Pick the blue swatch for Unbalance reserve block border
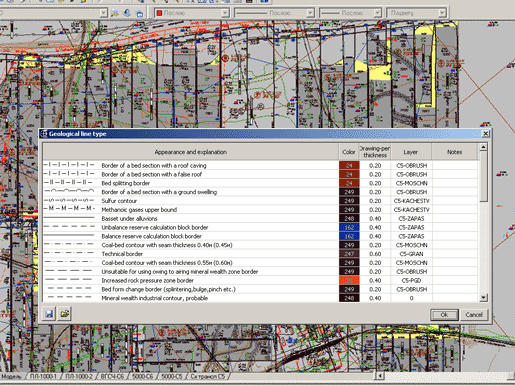515x386 pixels. (349, 227)
